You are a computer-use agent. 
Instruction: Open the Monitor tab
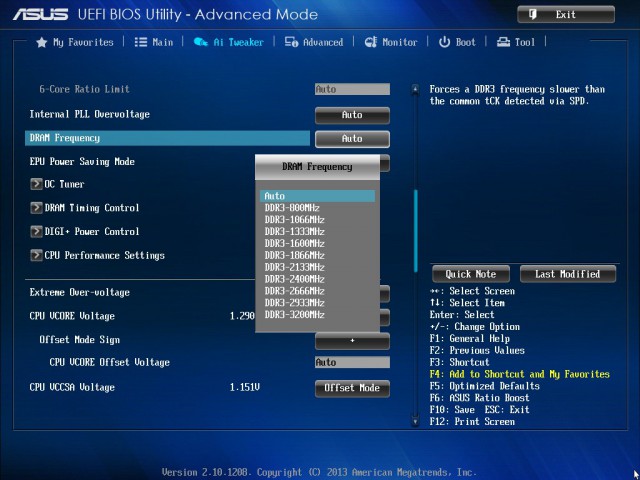click(391, 42)
